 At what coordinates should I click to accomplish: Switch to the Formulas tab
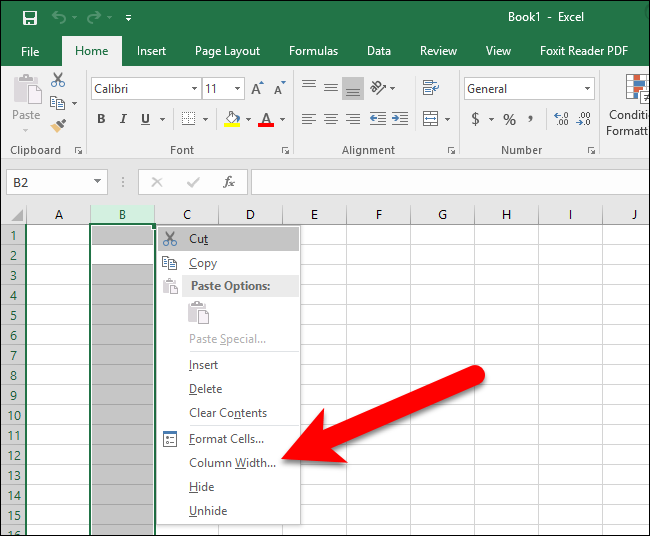313,51
